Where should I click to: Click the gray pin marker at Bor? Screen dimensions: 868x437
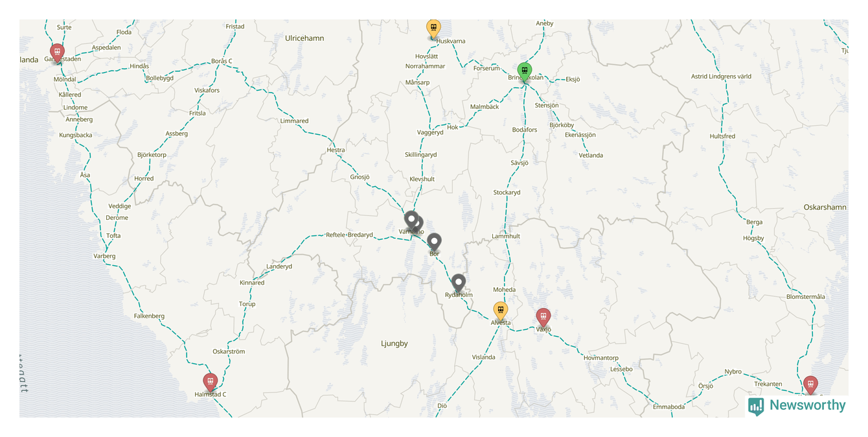(434, 242)
